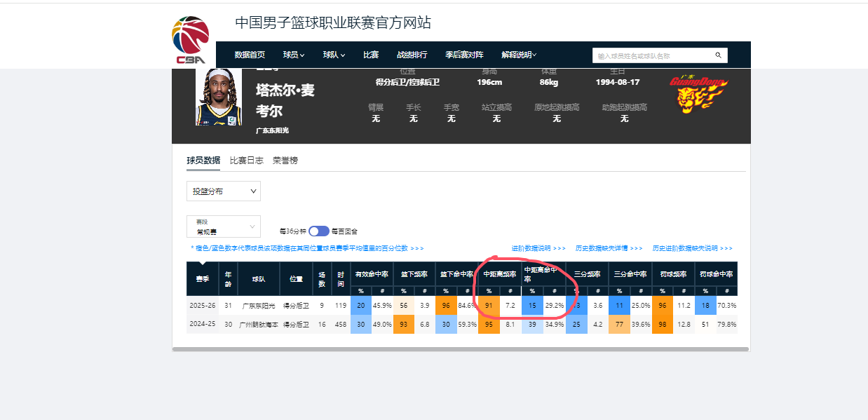This screenshot has height=420, width=868.
Task: Select the 2024-25 season row cell
Action: coord(203,325)
